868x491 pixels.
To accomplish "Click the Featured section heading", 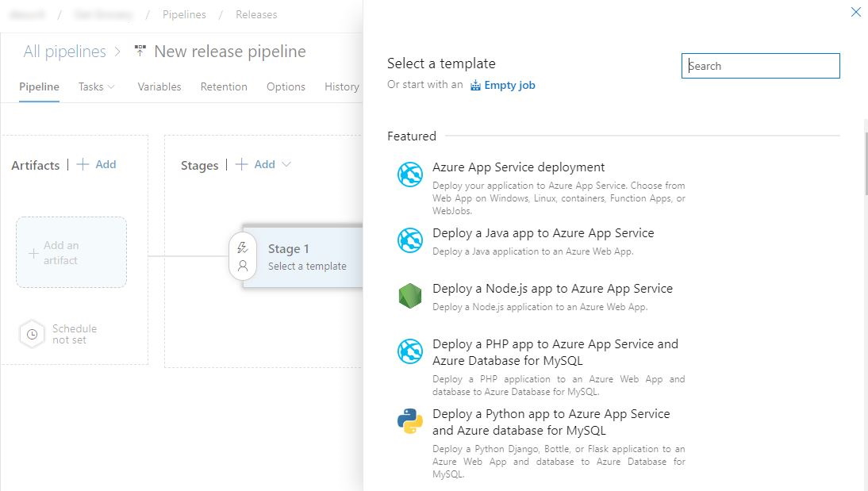I will coord(412,136).
